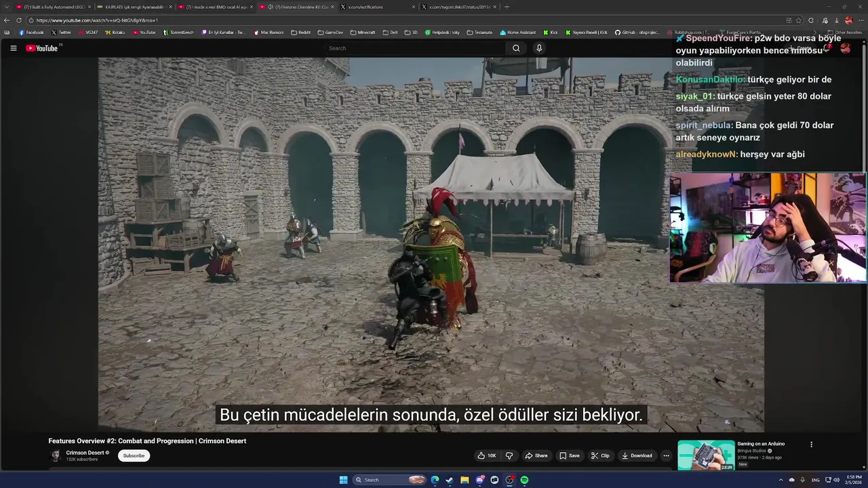Show hidden system tray icons chevron

(781, 480)
